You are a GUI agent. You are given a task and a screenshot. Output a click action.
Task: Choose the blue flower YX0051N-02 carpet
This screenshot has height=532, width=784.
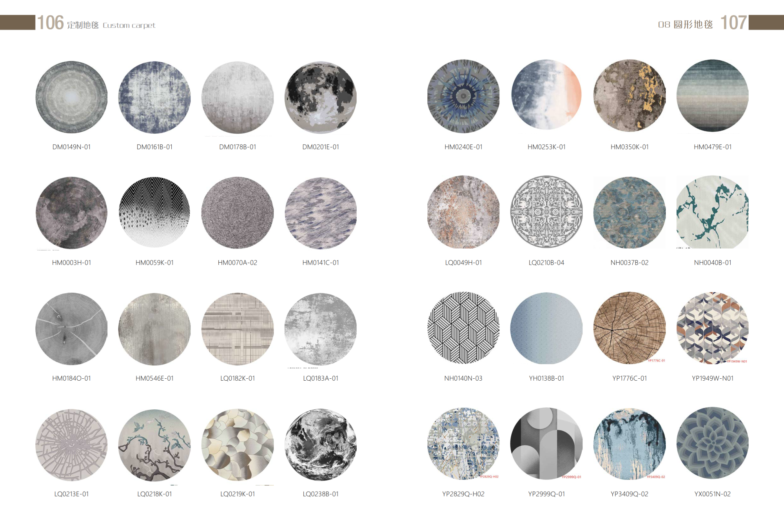point(712,443)
